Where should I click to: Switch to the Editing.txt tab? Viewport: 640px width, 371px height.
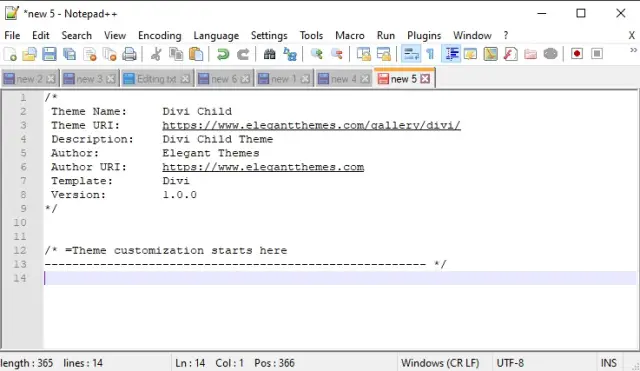pyautogui.click(x=157, y=79)
